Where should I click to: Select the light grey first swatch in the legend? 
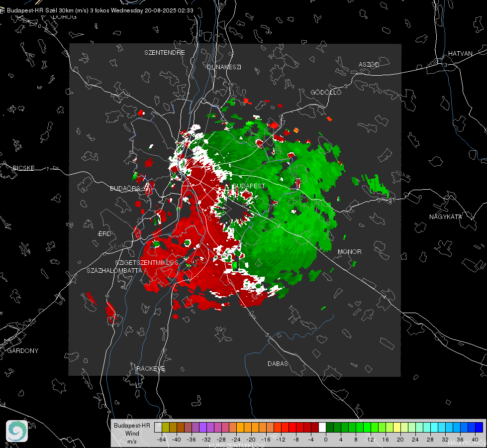(158, 428)
